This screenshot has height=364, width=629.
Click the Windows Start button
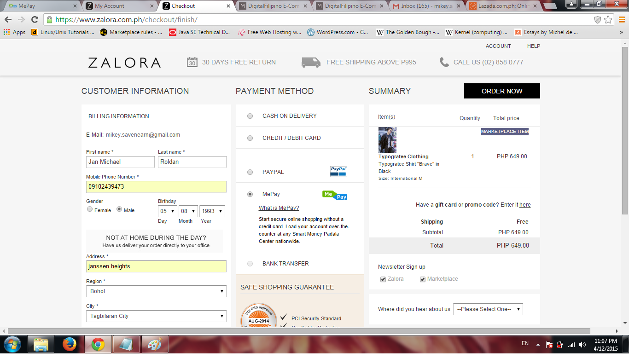pos(12,344)
